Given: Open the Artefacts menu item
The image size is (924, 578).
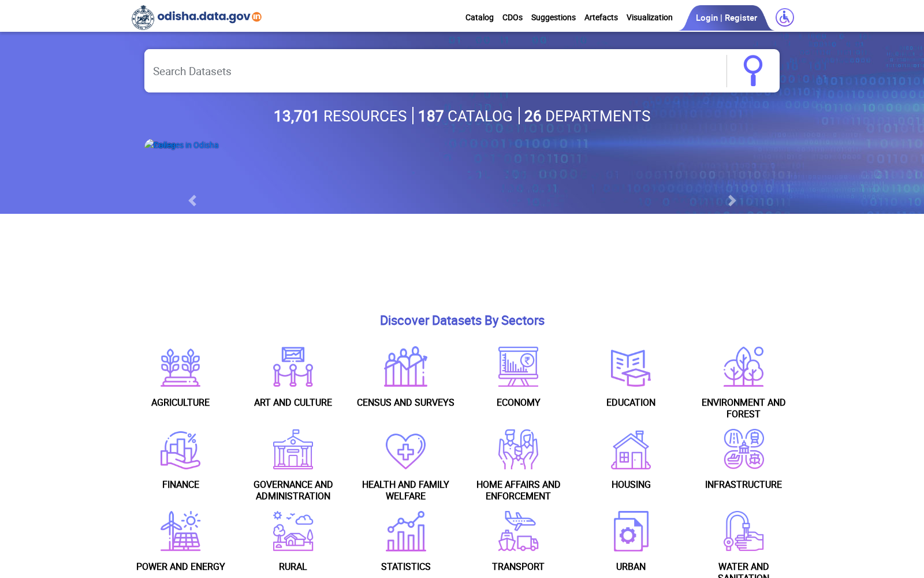Looking at the screenshot, I should [x=601, y=17].
